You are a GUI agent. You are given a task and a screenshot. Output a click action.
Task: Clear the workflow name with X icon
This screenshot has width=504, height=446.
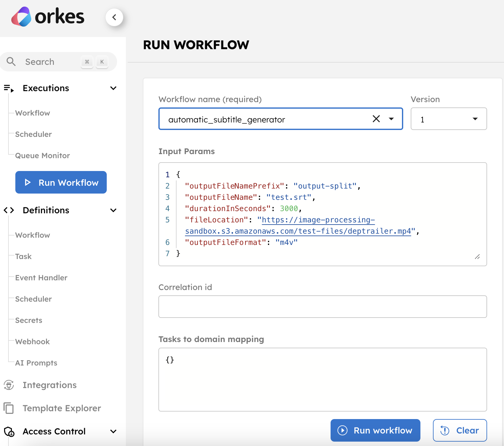[x=376, y=119]
